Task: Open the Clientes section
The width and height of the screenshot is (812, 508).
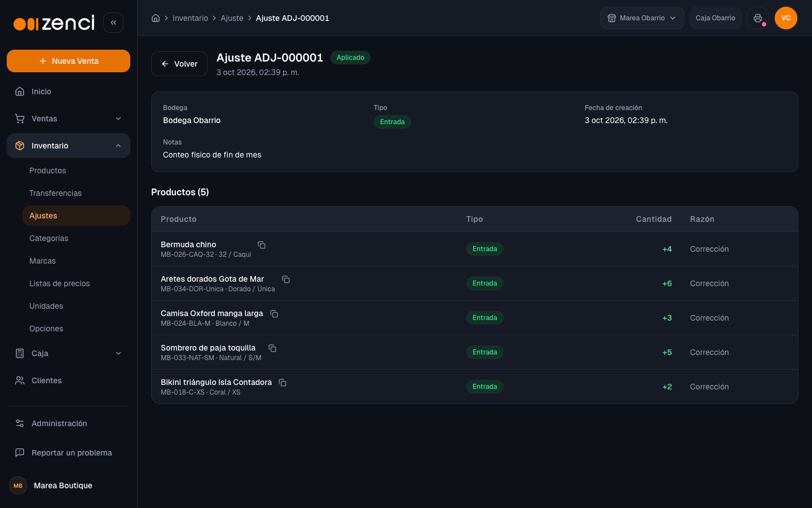Action: pyautogui.click(x=68, y=380)
